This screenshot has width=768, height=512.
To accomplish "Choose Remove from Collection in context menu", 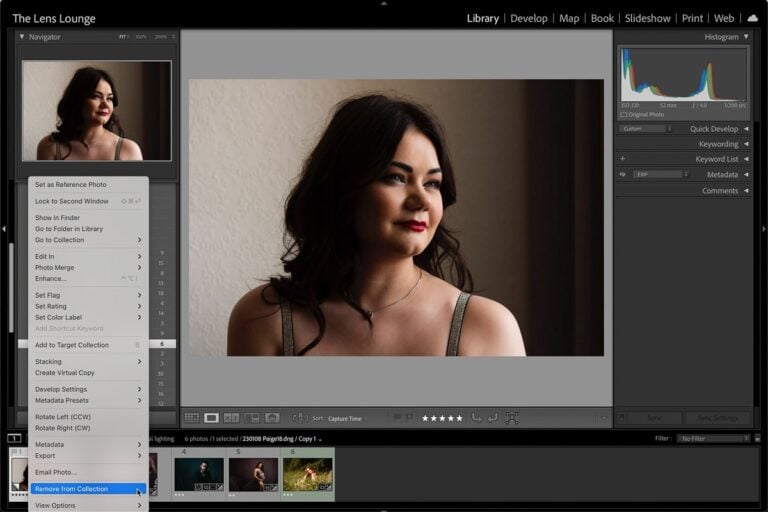I will tap(88, 489).
